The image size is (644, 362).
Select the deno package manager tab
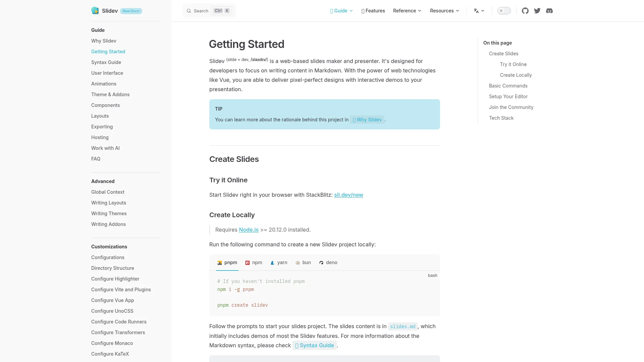tap(328, 262)
